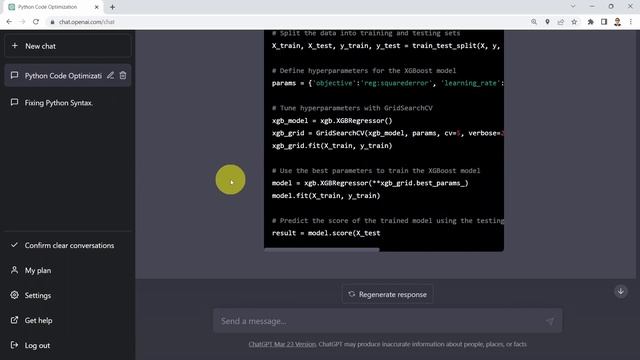Click the Settings gear icon
This screenshot has height=360, width=640.
point(14,295)
